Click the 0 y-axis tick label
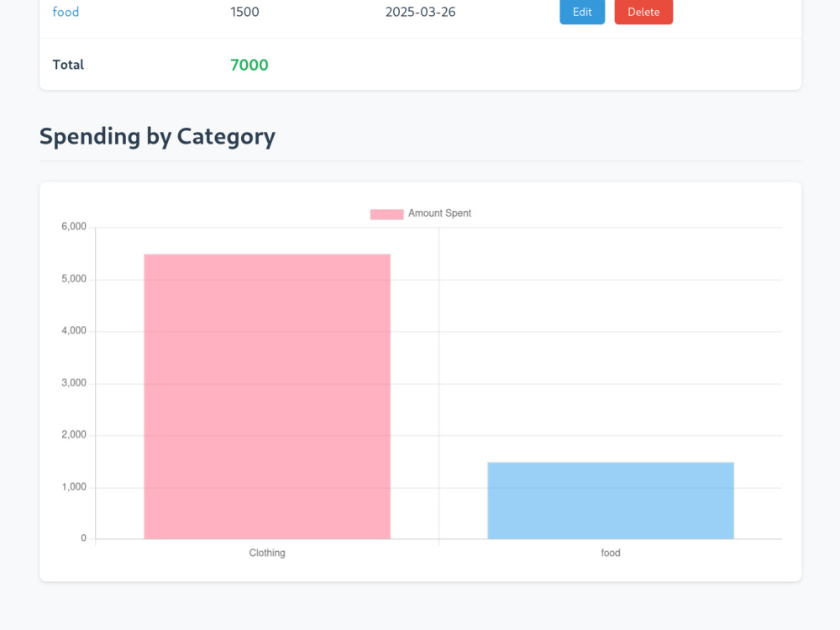Image resolution: width=840 pixels, height=630 pixels. (83, 538)
